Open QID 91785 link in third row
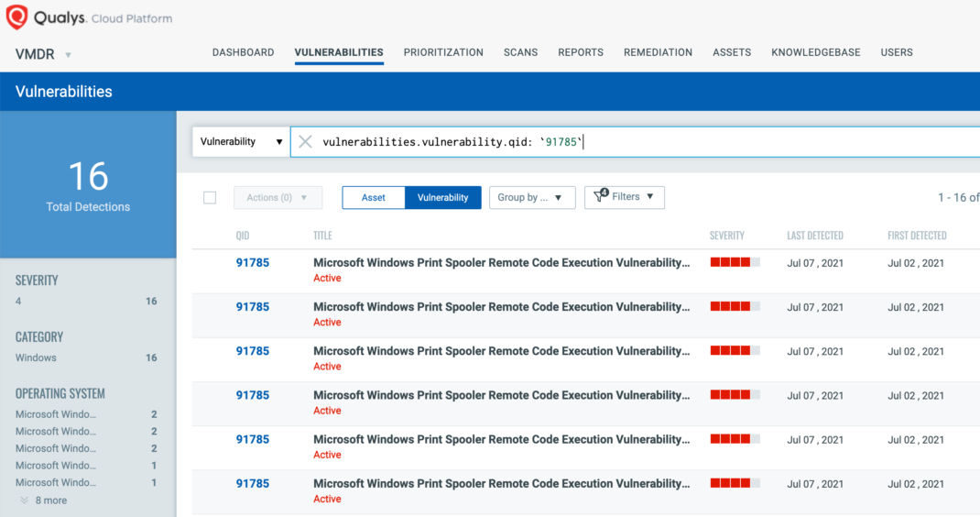Screen dimensions: 980x517 coord(253,351)
